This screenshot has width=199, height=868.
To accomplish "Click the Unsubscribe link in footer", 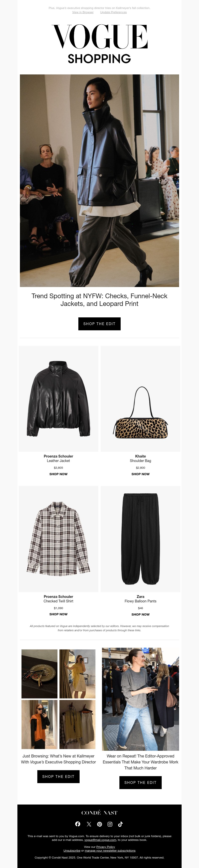I will click(72, 851).
